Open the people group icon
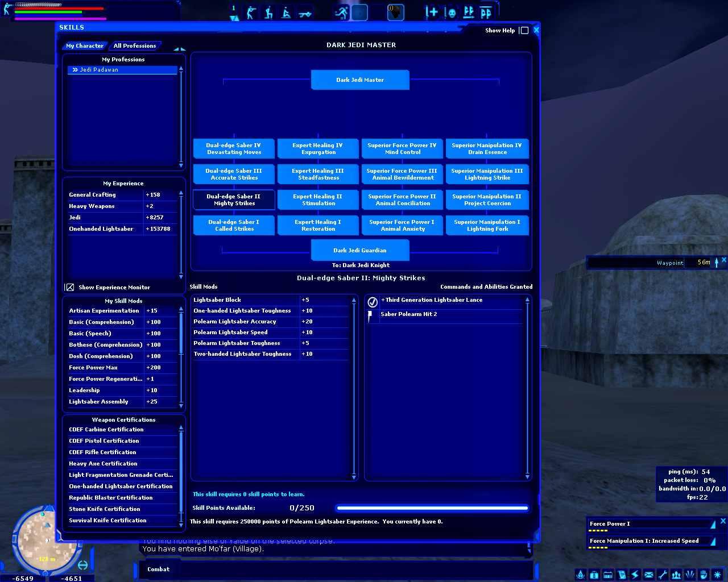Viewport: 728px width, 582px height. [676, 575]
